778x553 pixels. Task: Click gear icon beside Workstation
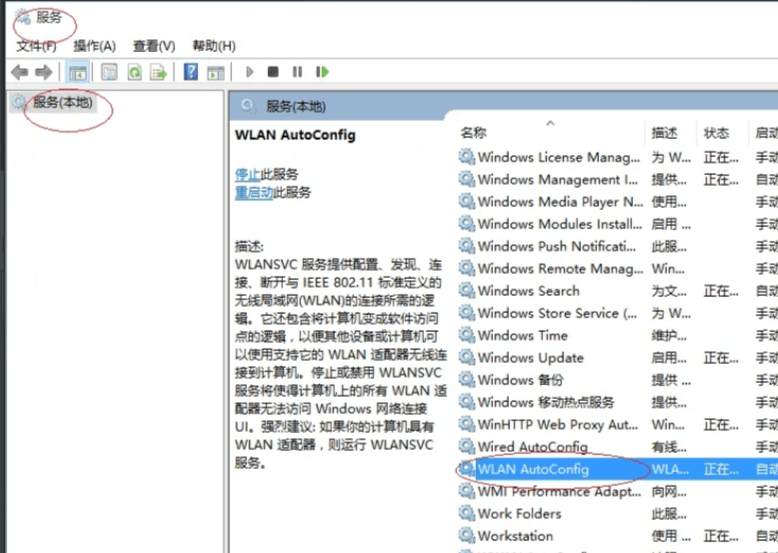[x=466, y=535]
